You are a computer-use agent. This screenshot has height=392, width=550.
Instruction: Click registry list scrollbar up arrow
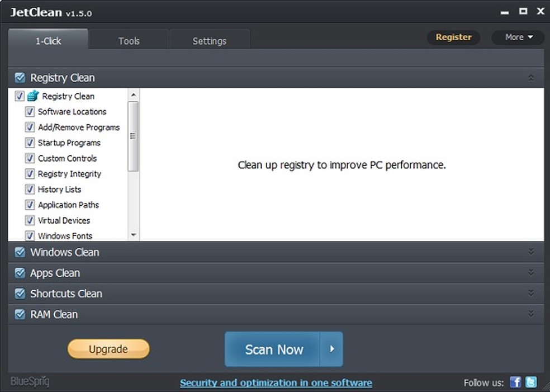133,95
